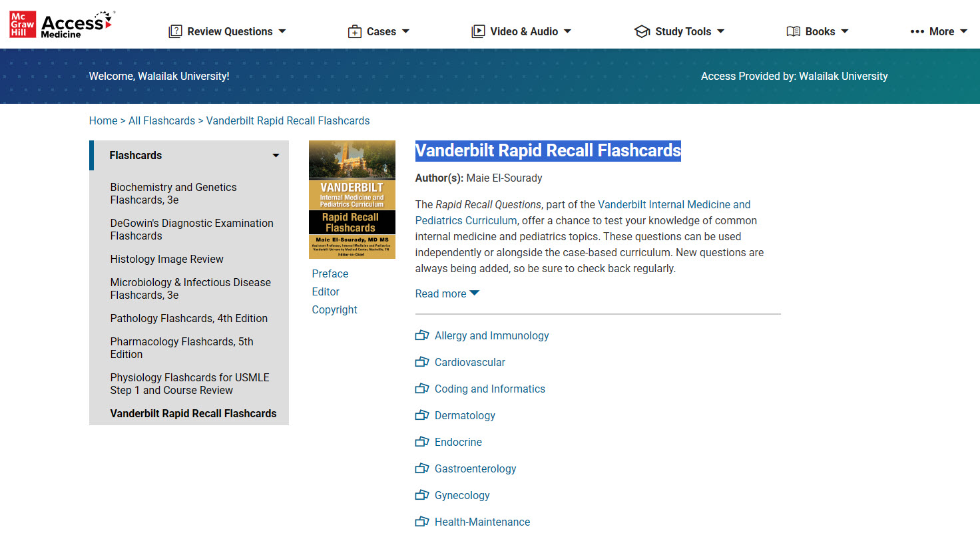Open Gynecology flashcards
This screenshot has height=537, width=980.
click(462, 495)
